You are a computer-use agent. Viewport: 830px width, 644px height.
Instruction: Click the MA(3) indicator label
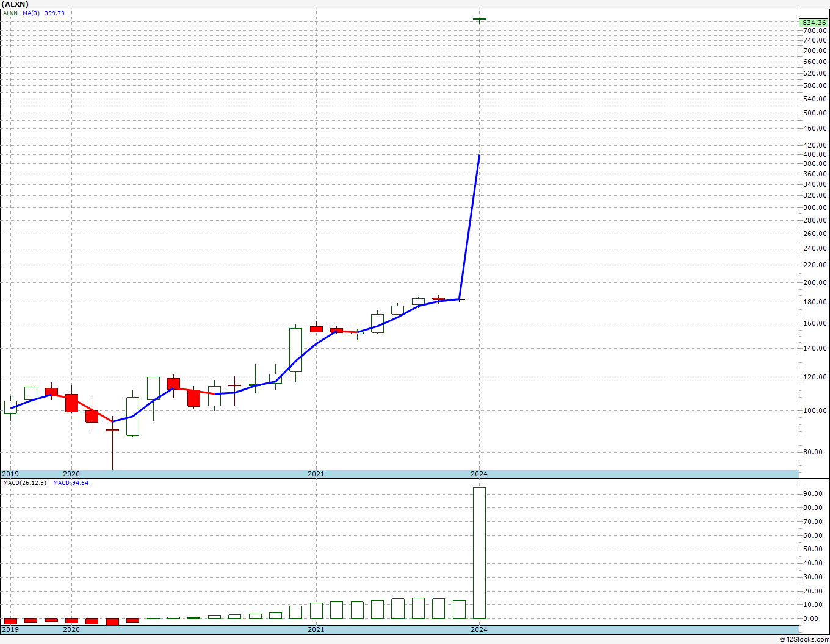31,13
